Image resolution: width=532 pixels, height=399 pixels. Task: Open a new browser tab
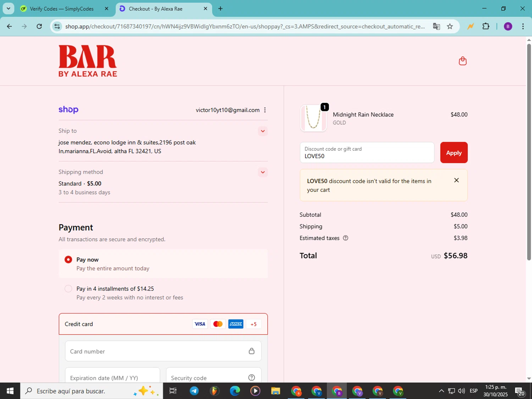(x=220, y=9)
